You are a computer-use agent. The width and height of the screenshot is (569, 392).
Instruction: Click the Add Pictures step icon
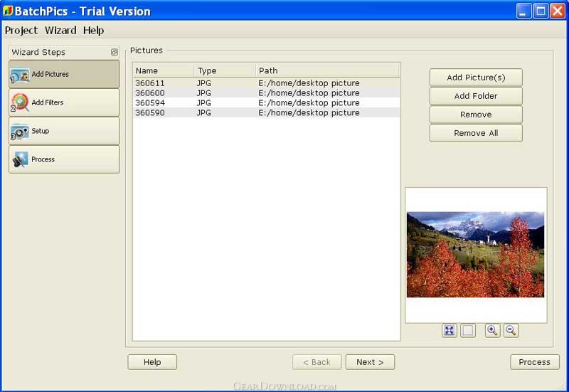click(x=20, y=75)
